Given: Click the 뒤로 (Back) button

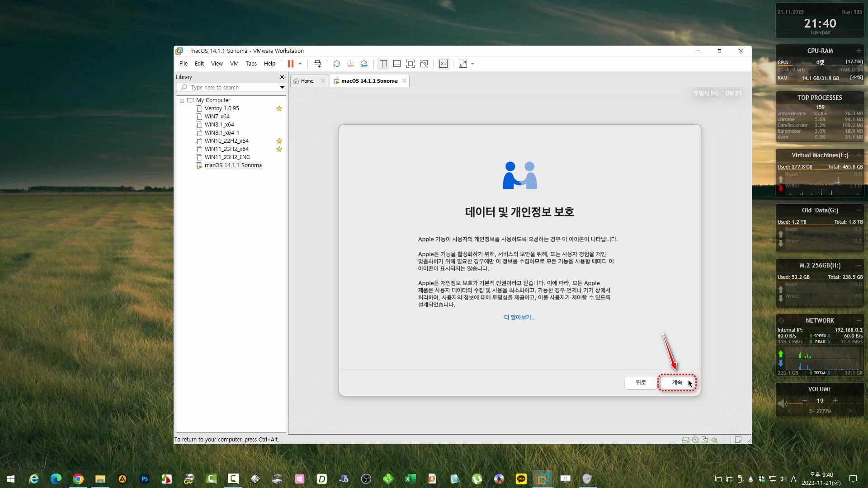Looking at the screenshot, I should (641, 382).
